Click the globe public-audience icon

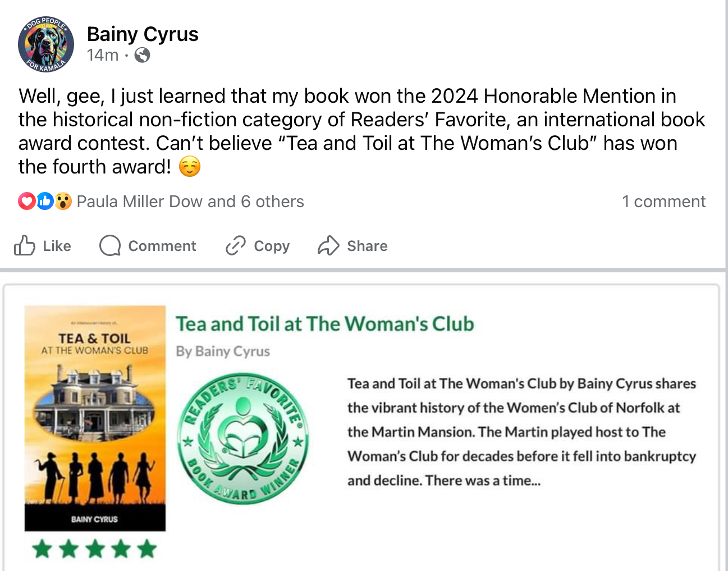[143, 55]
